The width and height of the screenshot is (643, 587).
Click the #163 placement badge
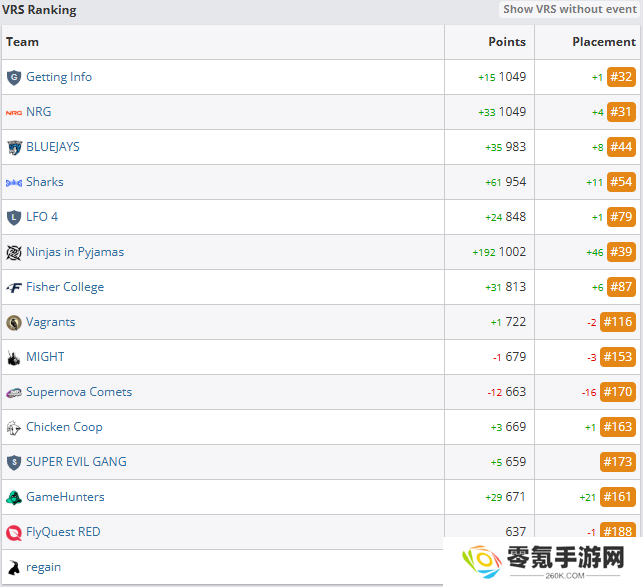point(618,427)
